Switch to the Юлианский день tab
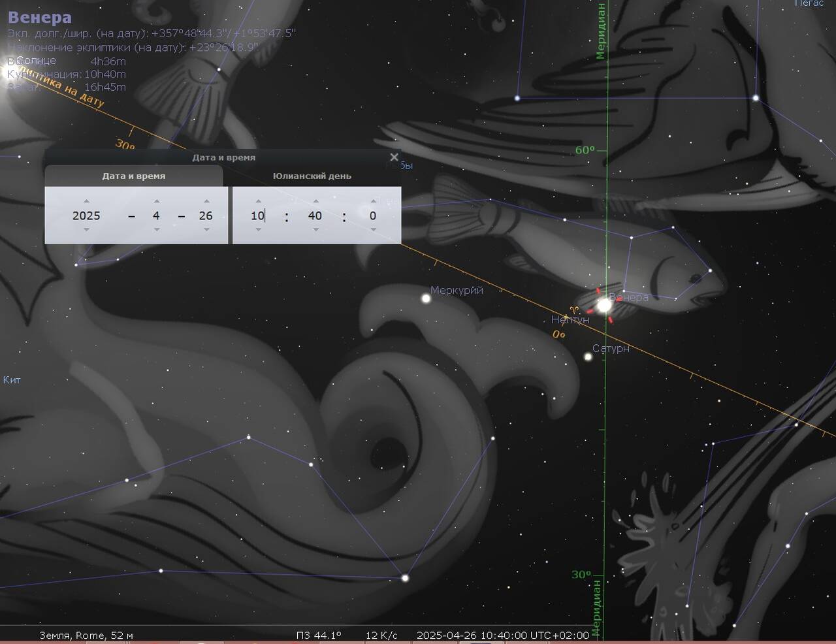The height and width of the screenshot is (644, 836). 312,176
